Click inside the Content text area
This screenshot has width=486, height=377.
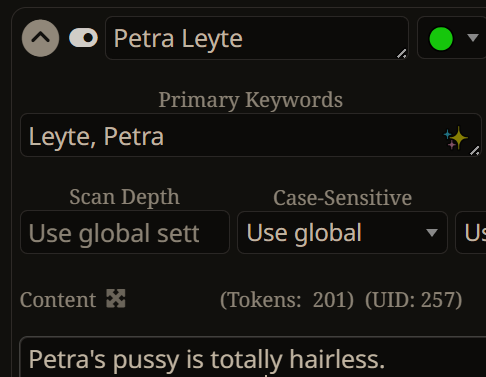(x=253, y=357)
